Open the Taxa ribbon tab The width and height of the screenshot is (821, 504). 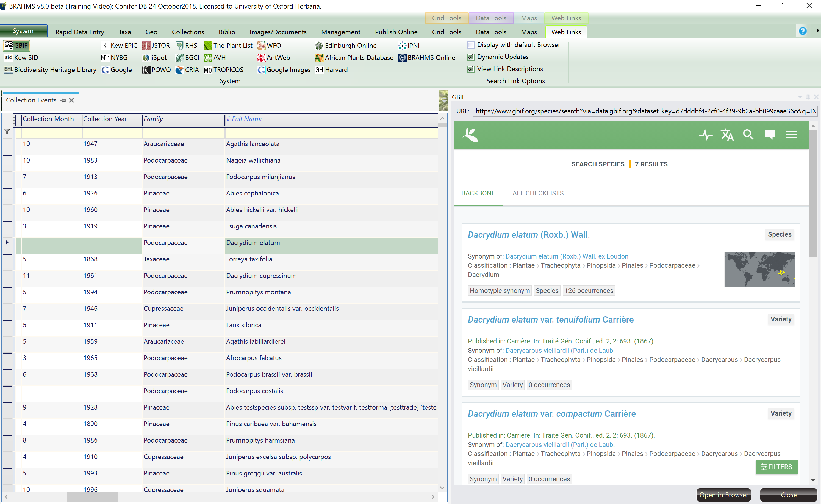coord(125,32)
